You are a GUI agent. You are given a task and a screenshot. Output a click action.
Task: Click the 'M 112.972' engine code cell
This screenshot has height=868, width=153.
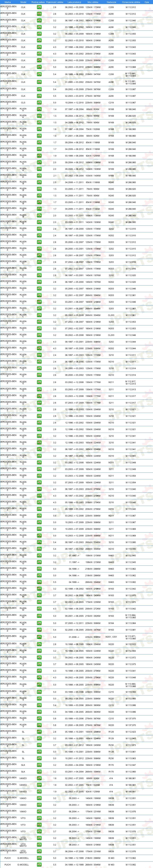[x=131, y=657]
